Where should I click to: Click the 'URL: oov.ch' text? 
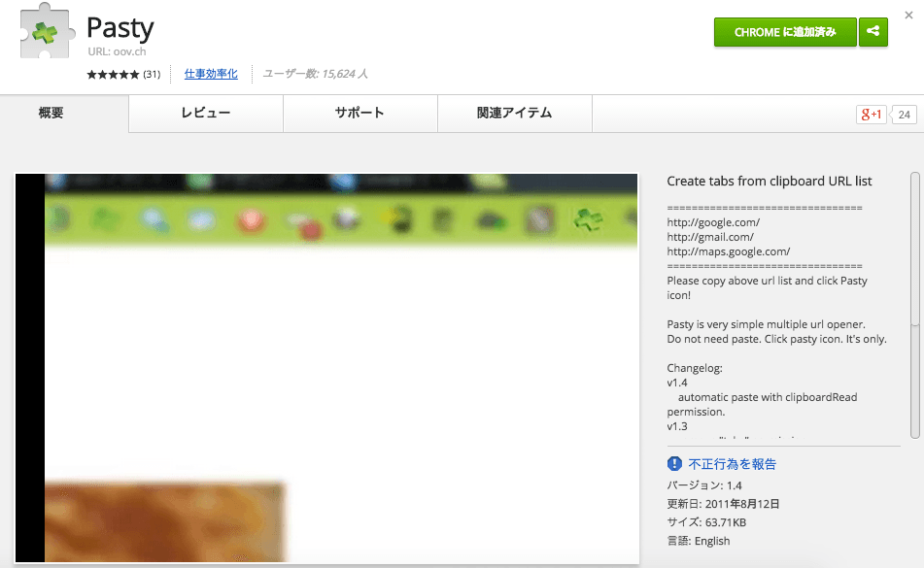click(x=117, y=51)
